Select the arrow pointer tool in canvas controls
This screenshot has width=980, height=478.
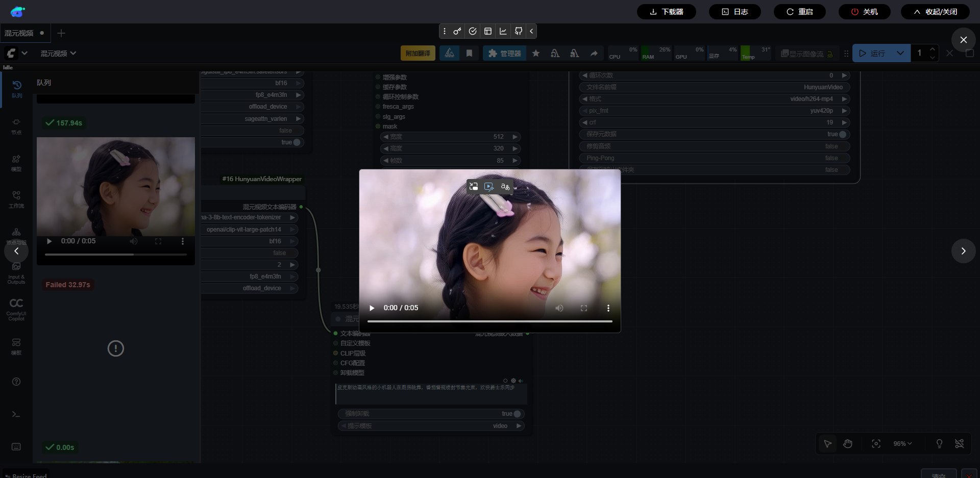[x=827, y=444]
